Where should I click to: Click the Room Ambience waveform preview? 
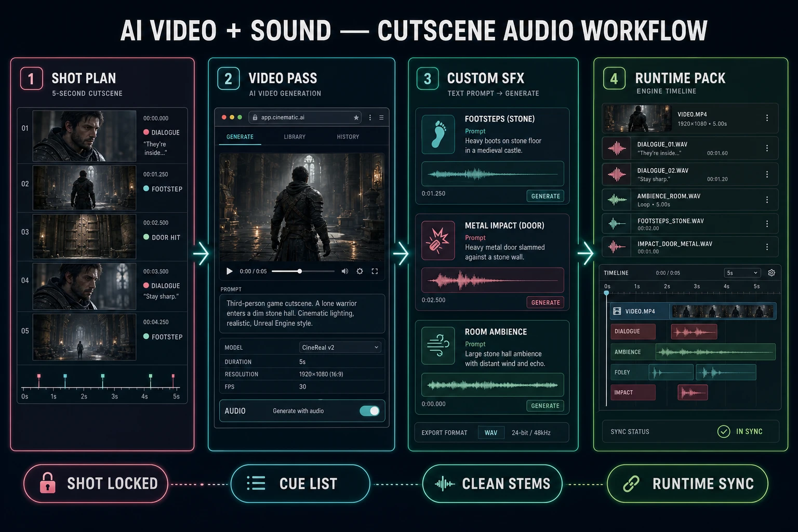coord(493,385)
